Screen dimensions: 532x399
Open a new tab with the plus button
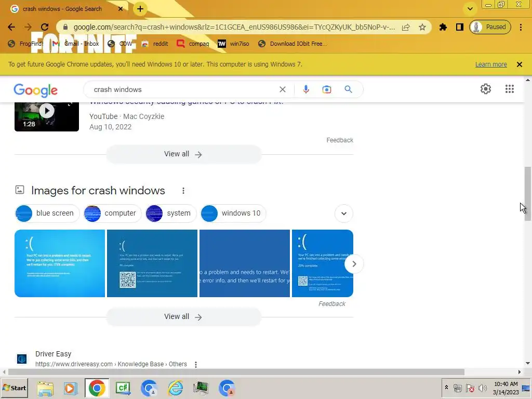click(140, 9)
